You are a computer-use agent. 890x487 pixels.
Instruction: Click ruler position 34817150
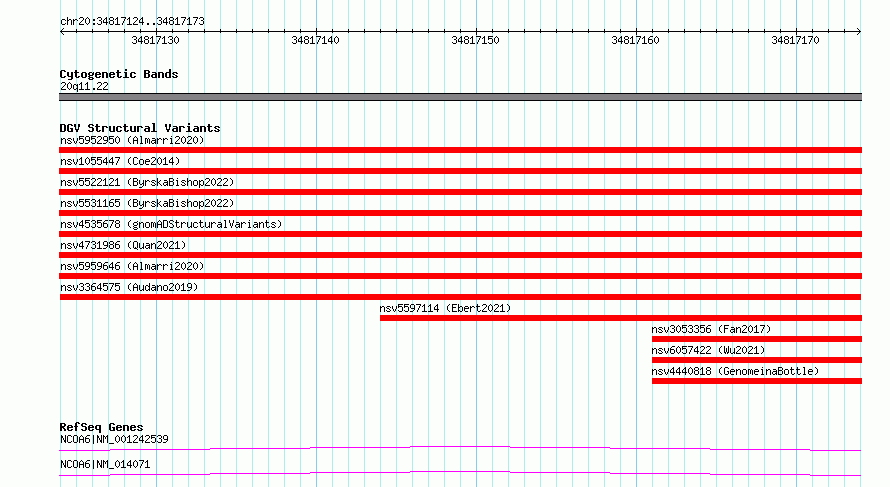475,40
